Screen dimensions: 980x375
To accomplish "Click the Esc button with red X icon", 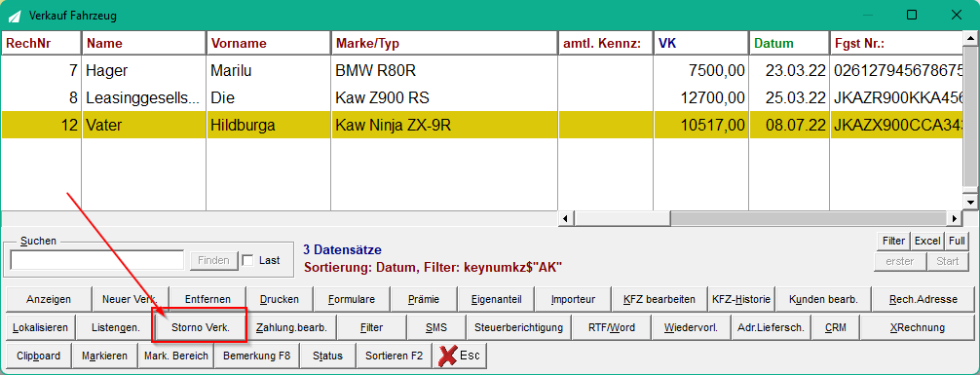I will pos(460,356).
